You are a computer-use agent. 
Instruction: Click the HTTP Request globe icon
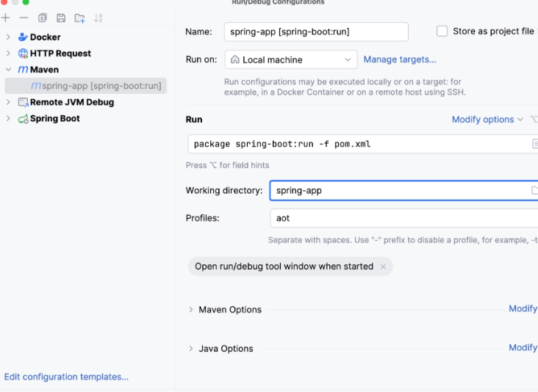coord(23,54)
